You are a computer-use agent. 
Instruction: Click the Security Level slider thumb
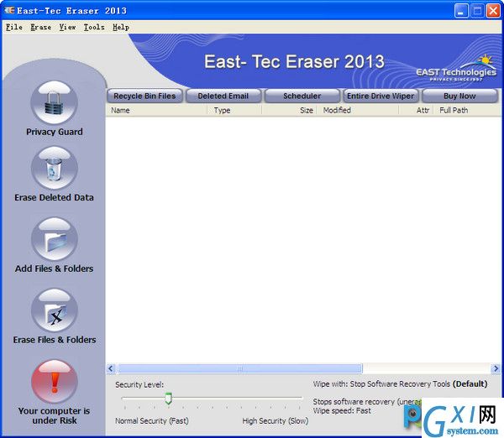[168, 399]
